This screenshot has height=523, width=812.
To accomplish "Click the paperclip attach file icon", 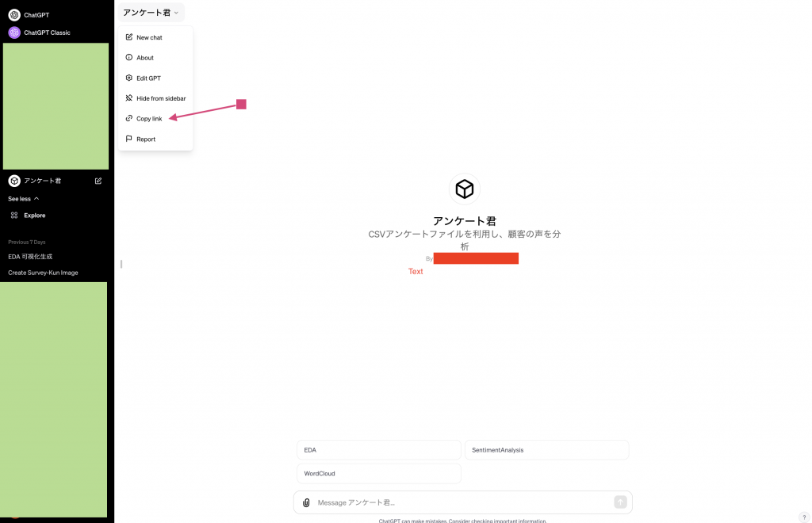I will [x=306, y=502].
